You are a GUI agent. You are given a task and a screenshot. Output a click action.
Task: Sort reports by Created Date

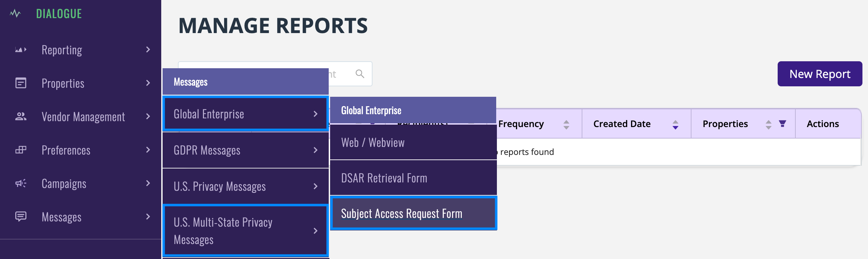[675, 124]
